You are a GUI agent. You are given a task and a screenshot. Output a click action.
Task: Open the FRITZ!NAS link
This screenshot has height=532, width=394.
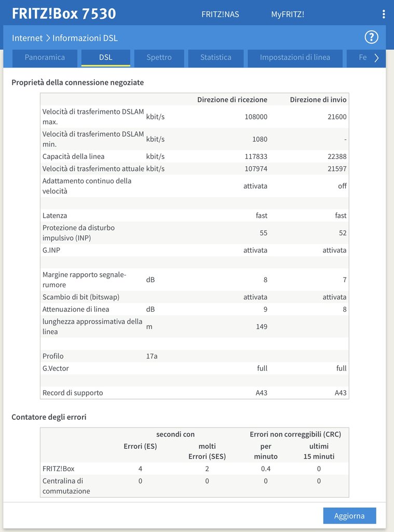tap(220, 14)
